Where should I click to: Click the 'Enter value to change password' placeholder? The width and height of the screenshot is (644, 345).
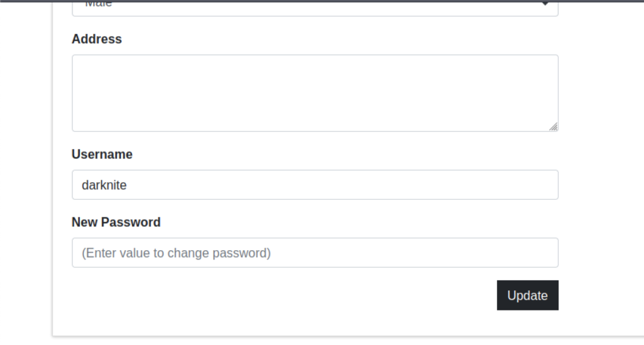click(176, 253)
